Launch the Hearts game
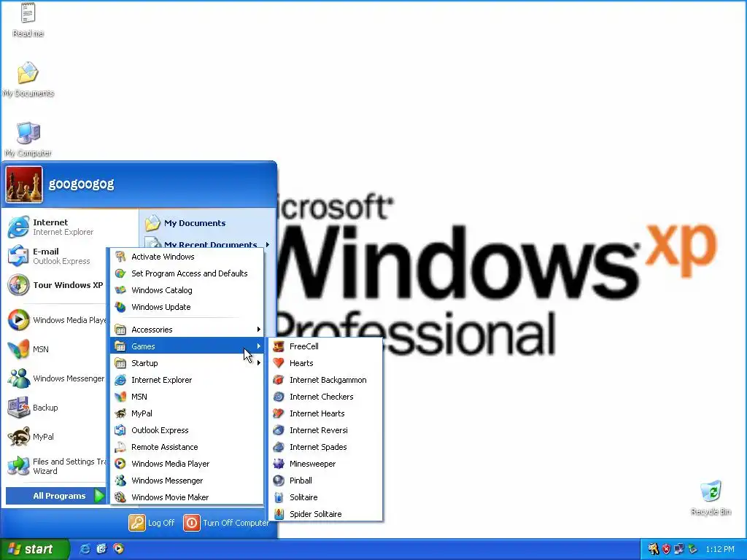Screen dimensions: 747x560 click(325, 363)
